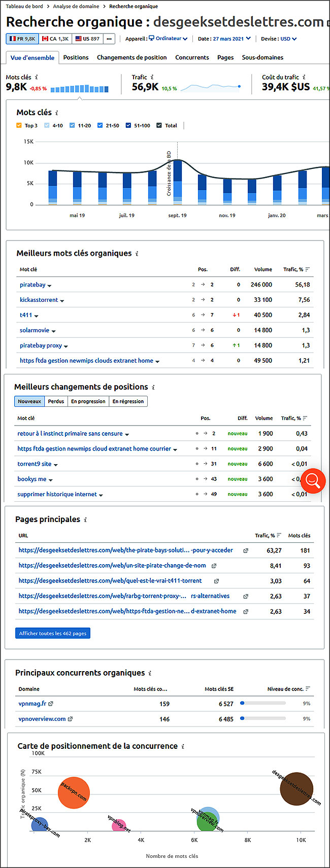Show info for Principaux concurrents organiques

(150, 673)
